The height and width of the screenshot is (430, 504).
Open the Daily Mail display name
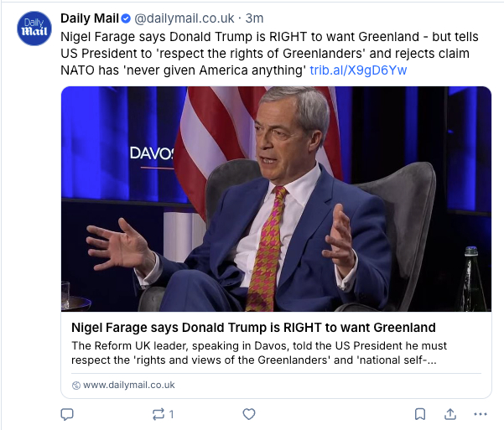coord(90,18)
